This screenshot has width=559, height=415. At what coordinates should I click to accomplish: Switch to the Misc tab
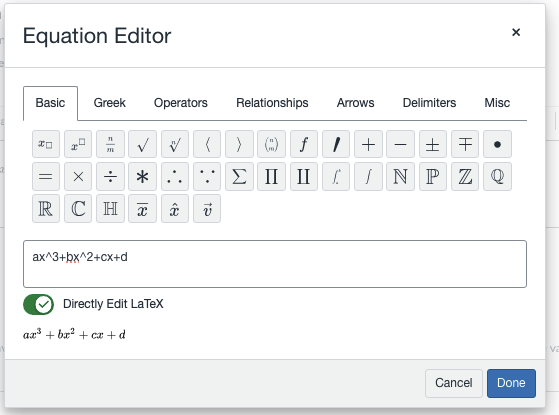point(497,103)
